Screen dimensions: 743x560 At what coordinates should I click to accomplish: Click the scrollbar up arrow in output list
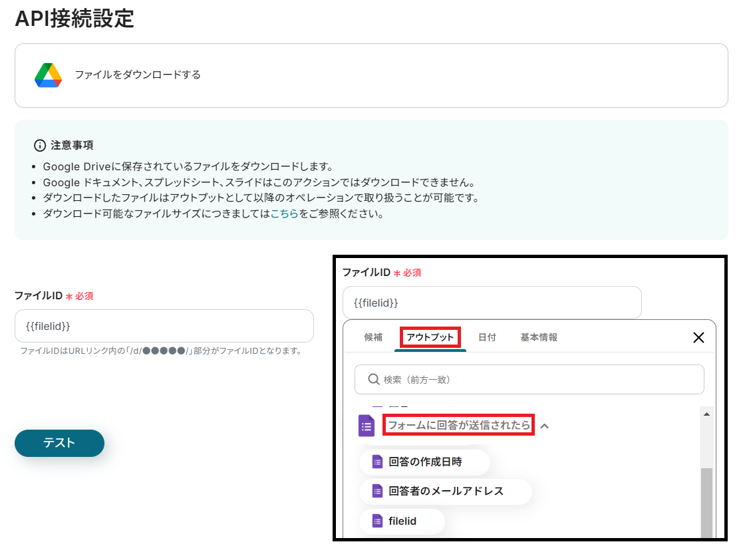point(706,414)
